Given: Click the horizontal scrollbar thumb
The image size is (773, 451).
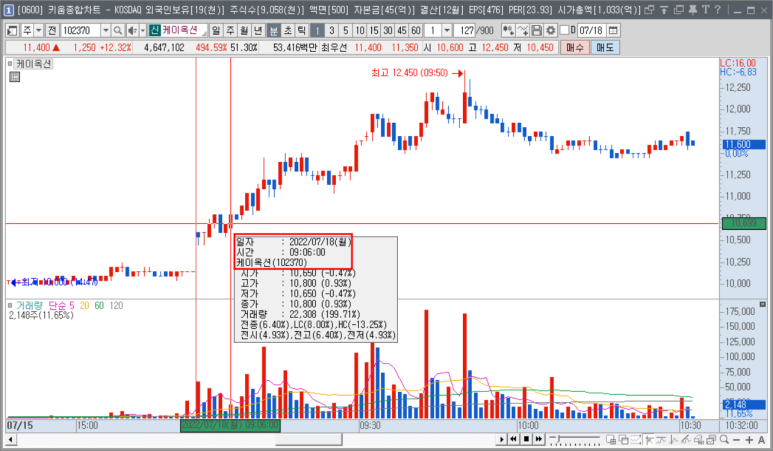Looking at the screenshot, I should 309,439.
